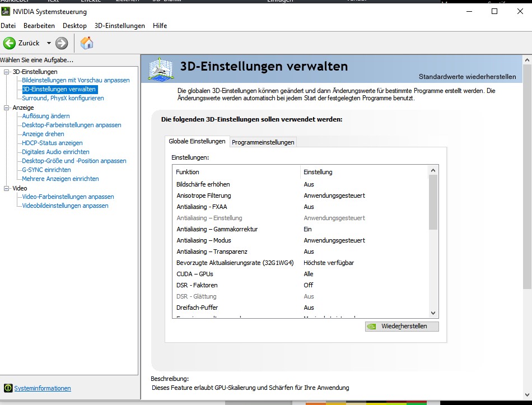Select the Bevorzugte Aktualisierungsrate row
Screen dimensions: 532x405
coord(300,263)
